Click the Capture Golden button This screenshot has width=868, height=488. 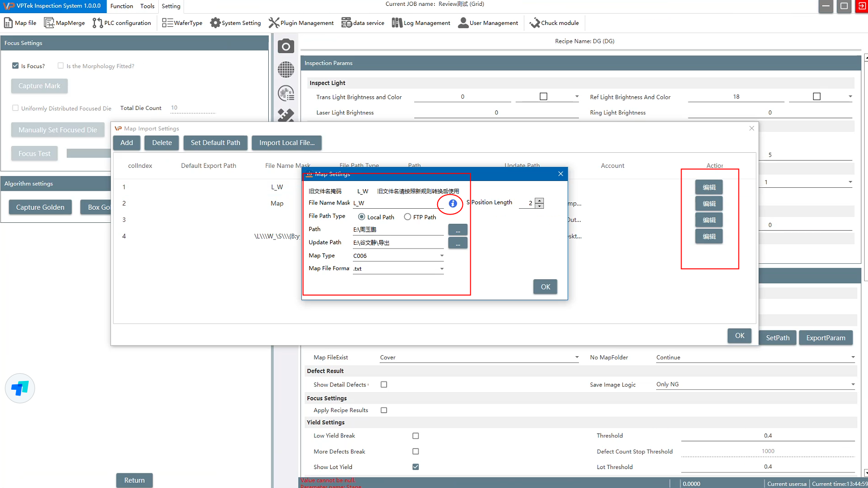(x=40, y=207)
